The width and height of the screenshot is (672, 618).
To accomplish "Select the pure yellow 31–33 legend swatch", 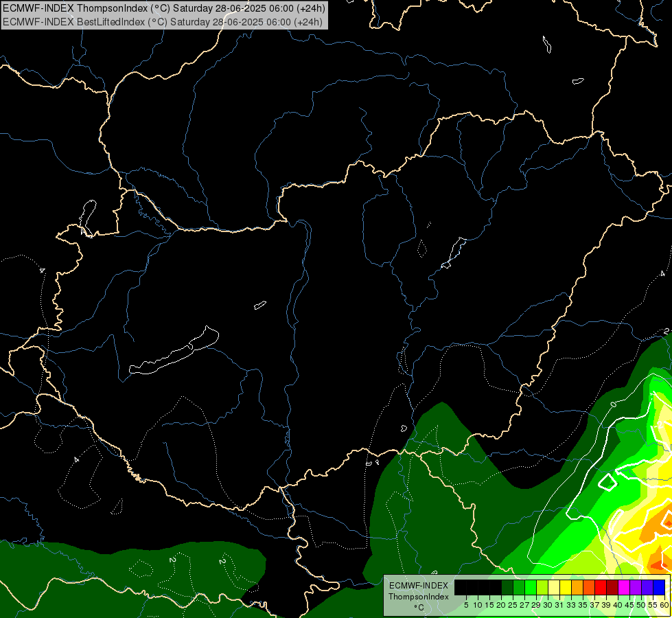I will coord(566,587).
